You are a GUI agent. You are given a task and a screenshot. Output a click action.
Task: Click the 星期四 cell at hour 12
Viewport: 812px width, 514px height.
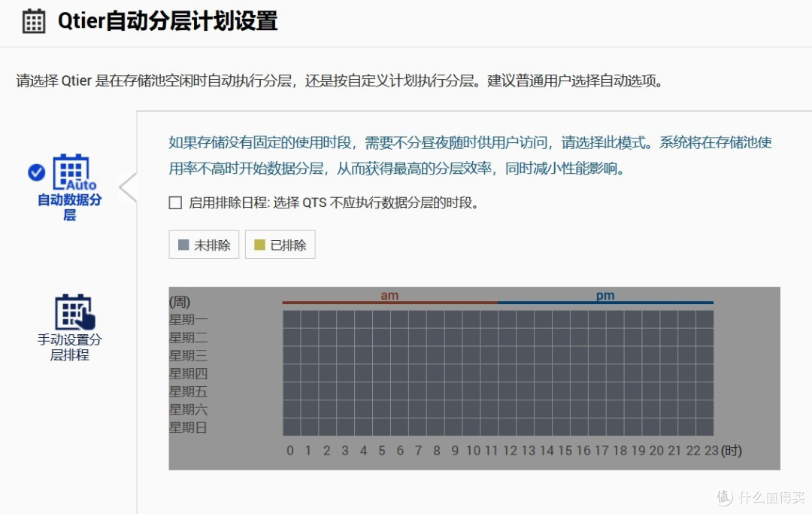pyautogui.click(x=507, y=373)
